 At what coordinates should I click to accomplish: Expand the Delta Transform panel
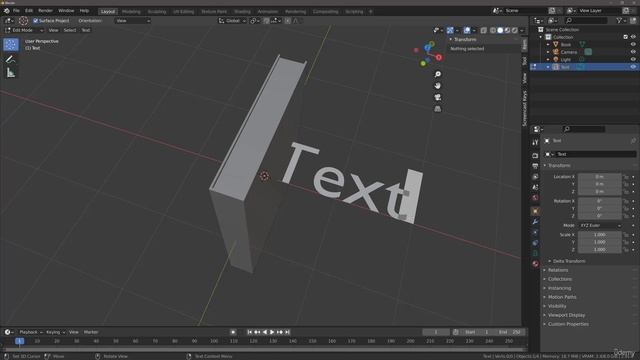(569, 261)
